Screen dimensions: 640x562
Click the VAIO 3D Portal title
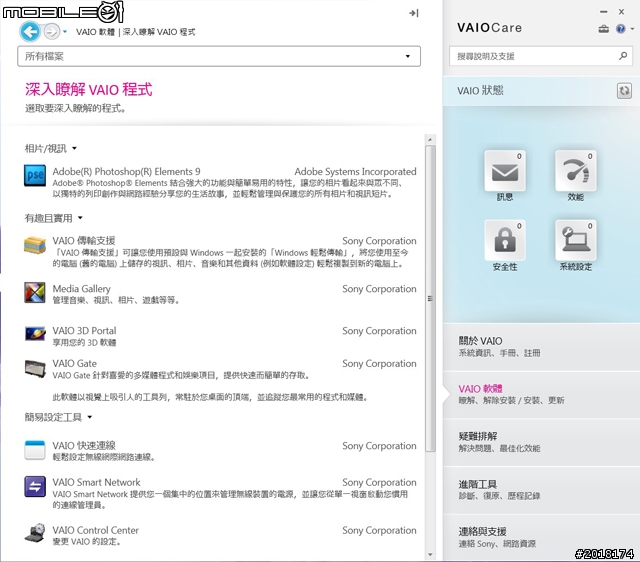tap(84, 331)
